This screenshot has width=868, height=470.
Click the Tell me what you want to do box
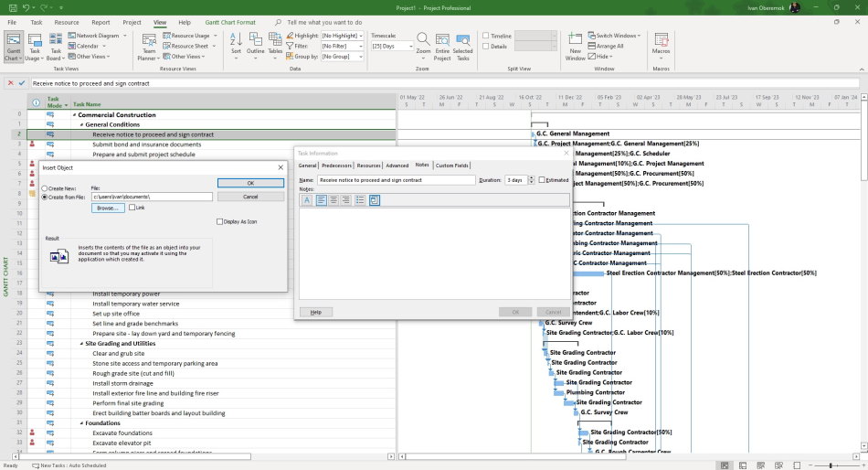[324, 22]
